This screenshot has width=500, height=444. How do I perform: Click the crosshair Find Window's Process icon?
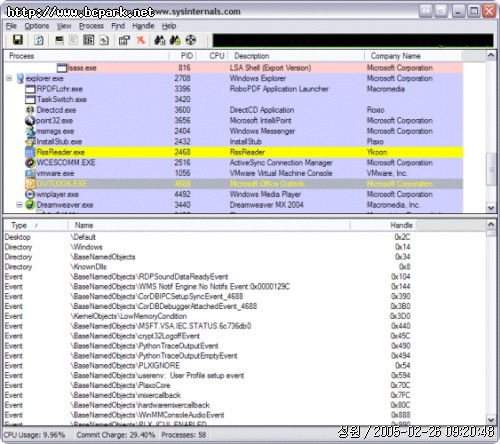coord(191,40)
